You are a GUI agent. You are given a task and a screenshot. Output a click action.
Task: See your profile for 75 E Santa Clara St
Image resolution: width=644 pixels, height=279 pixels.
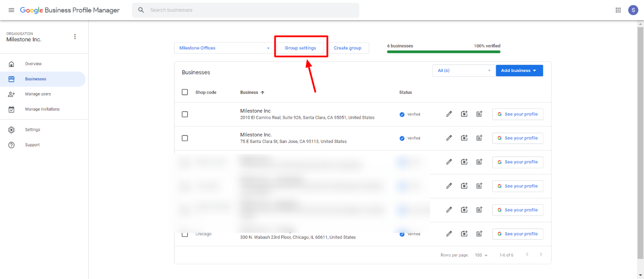[x=518, y=138]
